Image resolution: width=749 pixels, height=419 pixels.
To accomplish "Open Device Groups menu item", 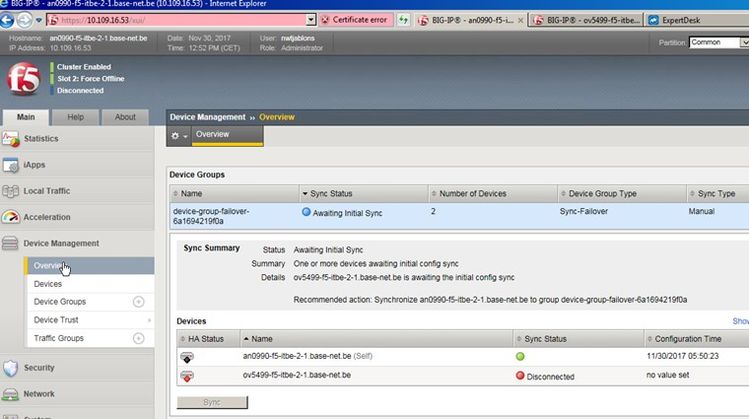I will point(60,302).
